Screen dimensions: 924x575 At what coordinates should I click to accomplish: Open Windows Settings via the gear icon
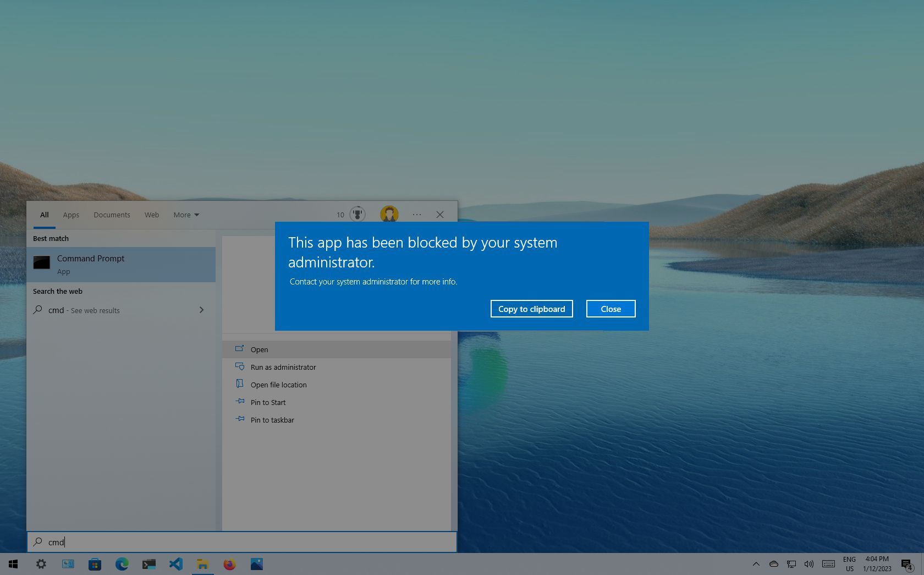[x=41, y=564]
